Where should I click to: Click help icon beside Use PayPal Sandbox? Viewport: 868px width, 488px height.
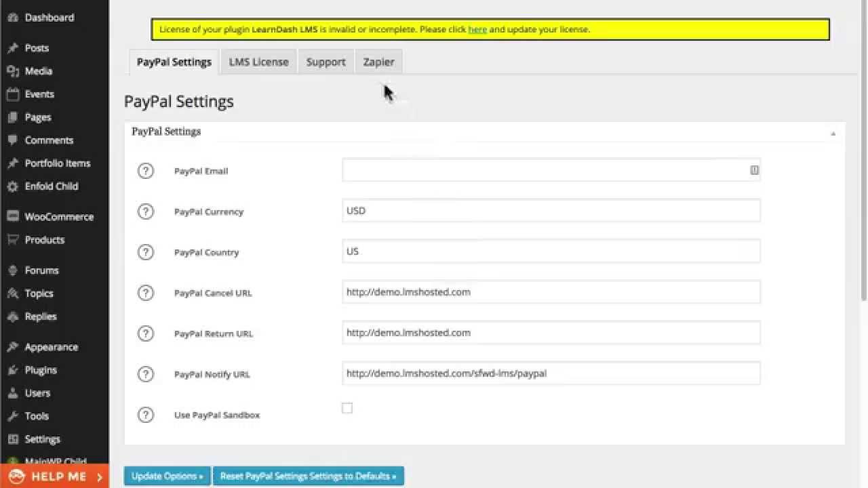[x=146, y=415]
